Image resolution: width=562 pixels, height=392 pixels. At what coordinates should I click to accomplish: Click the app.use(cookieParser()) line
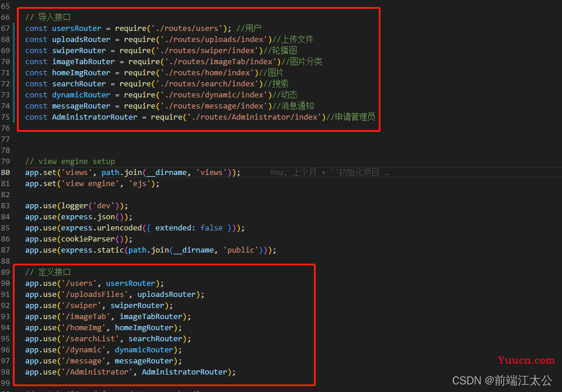(x=79, y=239)
